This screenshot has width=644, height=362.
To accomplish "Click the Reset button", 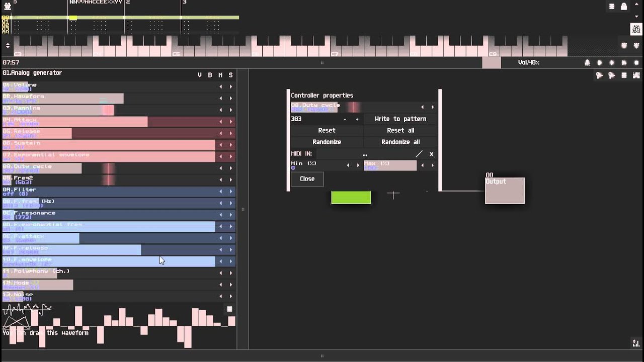I will [327, 130].
